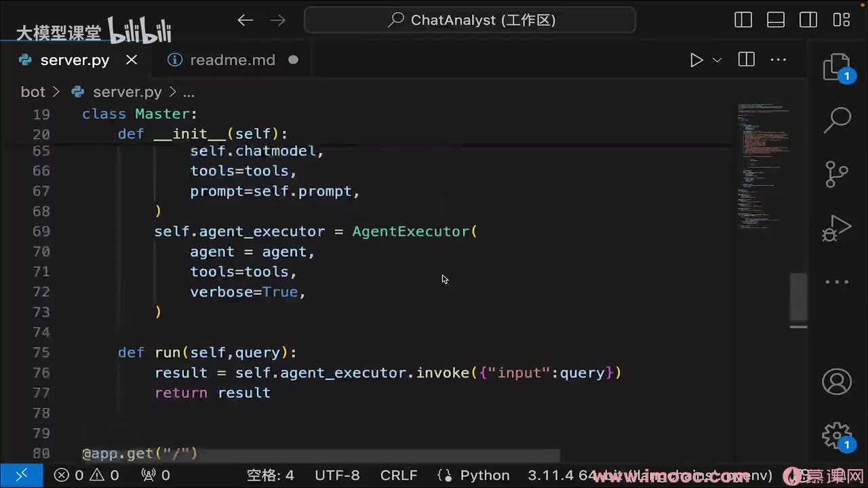Click 'AgentExecutor(' on line 69
The height and width of the screenshot is (488, 868).
(415, 231)
